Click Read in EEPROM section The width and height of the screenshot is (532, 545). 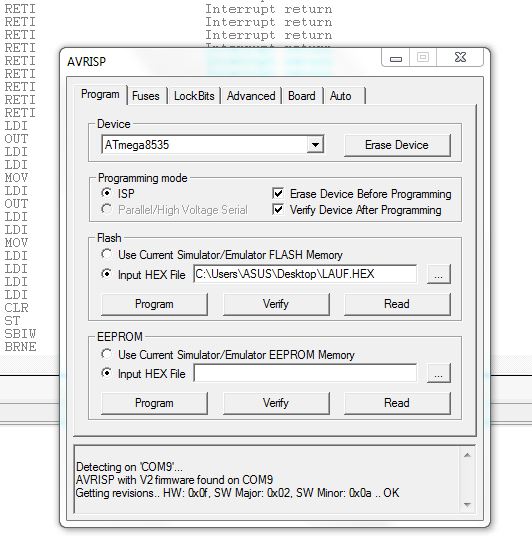coord(397,403)
